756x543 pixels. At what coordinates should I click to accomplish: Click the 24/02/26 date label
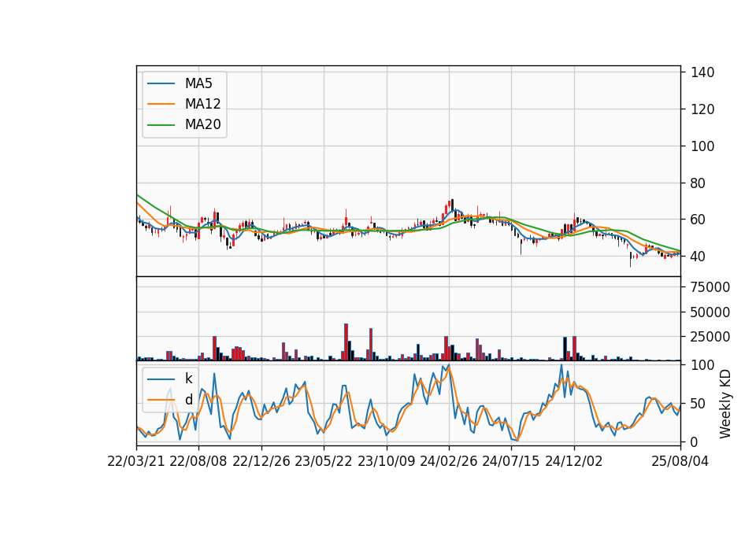448,461
